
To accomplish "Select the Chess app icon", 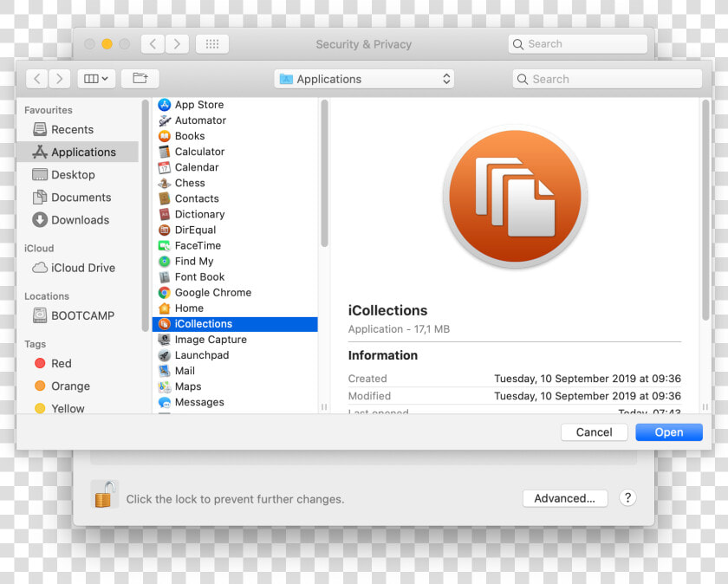I will coord(165,183).
